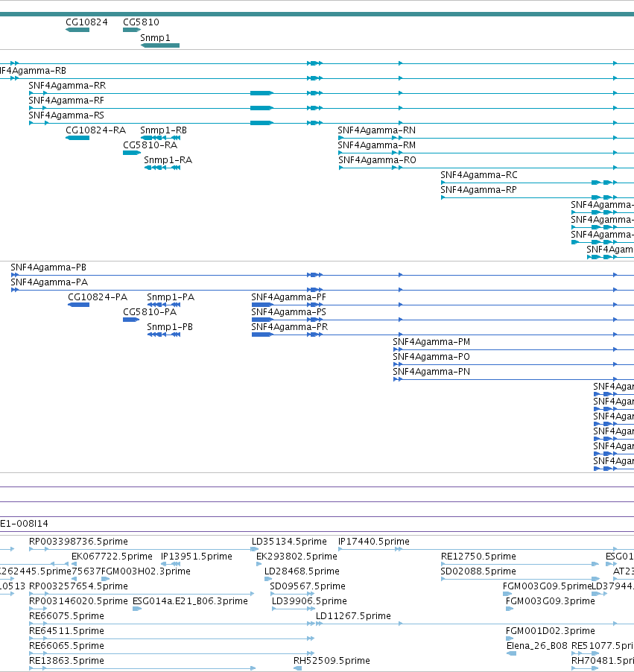634x672 pixels.
Task: Select transcript SNF4Agamma-RS
Action: tap(66, 115)
